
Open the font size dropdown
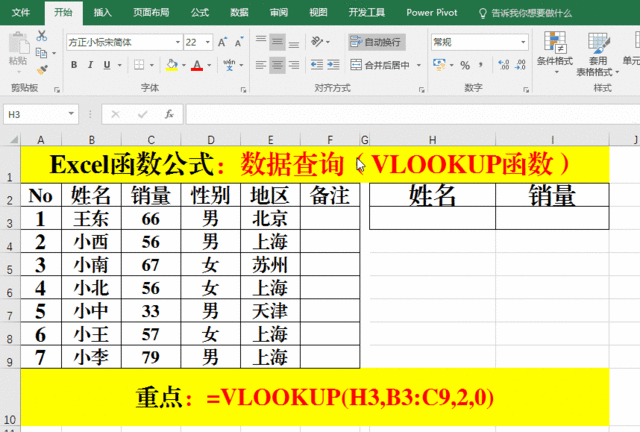coord(207,42)
